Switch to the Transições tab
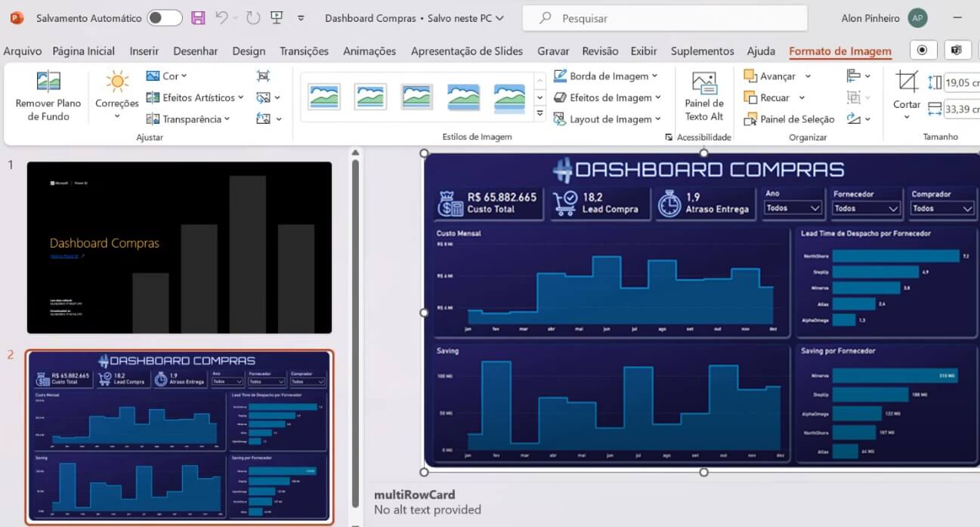This screenshot has height=527, width=980. (x=304, y=51)
